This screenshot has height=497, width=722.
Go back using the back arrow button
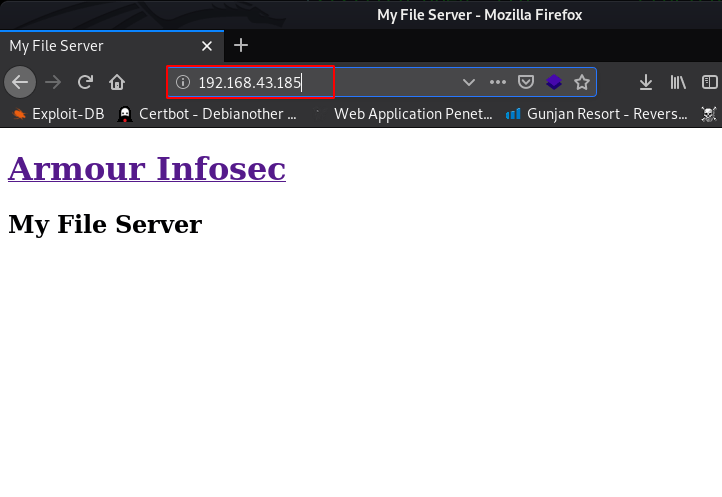[20, 82]
